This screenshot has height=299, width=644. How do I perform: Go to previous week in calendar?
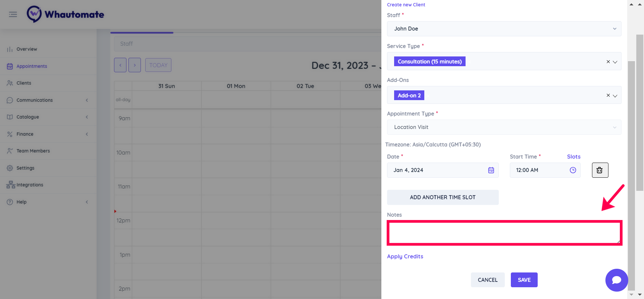[x=120, y=65]
